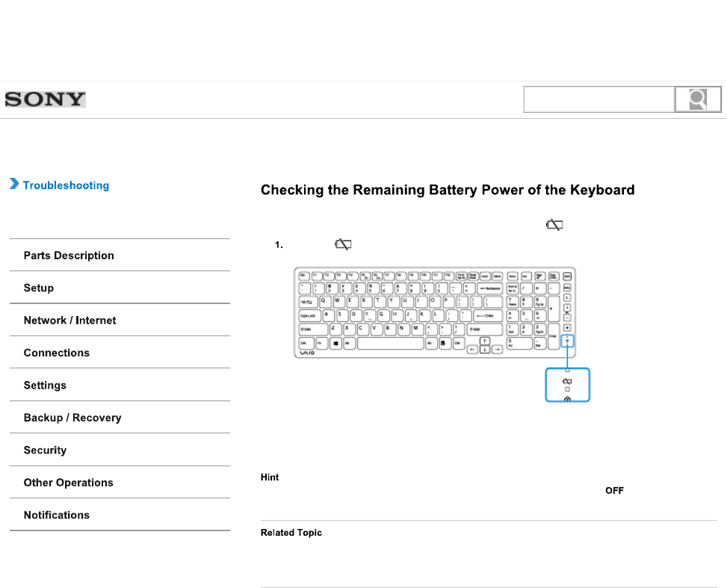Click the battery icon above the keyboard, top right
This screenshot has height=588, width=727.
pos(554,224)
